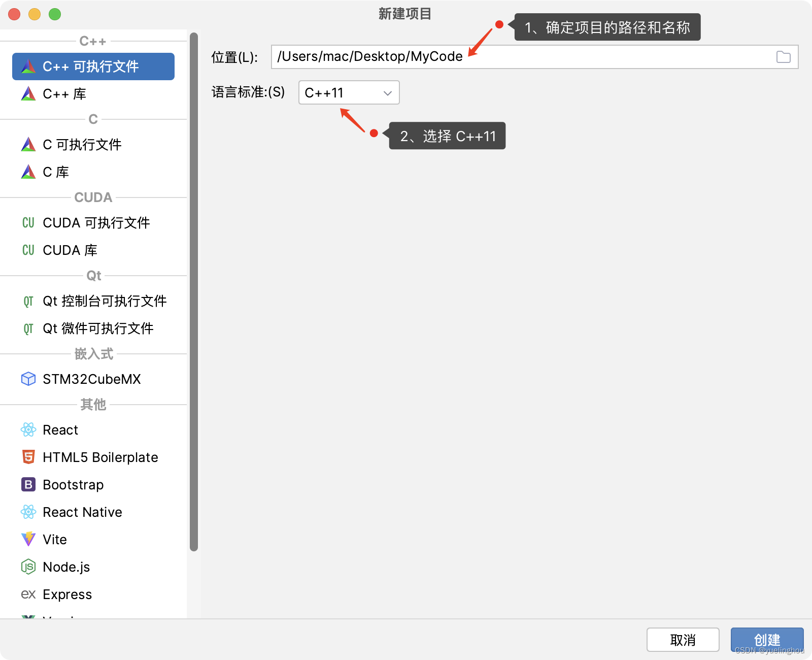Click the Qt 控制台可执行文件 icon
The image size is (812, 660).
[28, 302]
